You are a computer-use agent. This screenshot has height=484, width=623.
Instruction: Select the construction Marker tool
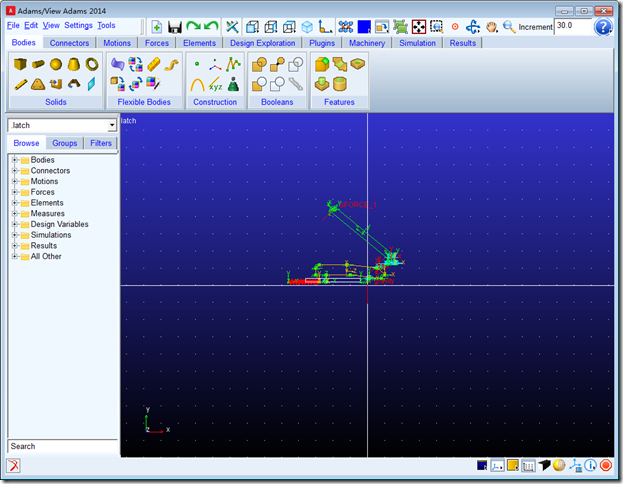pos(215,65)
